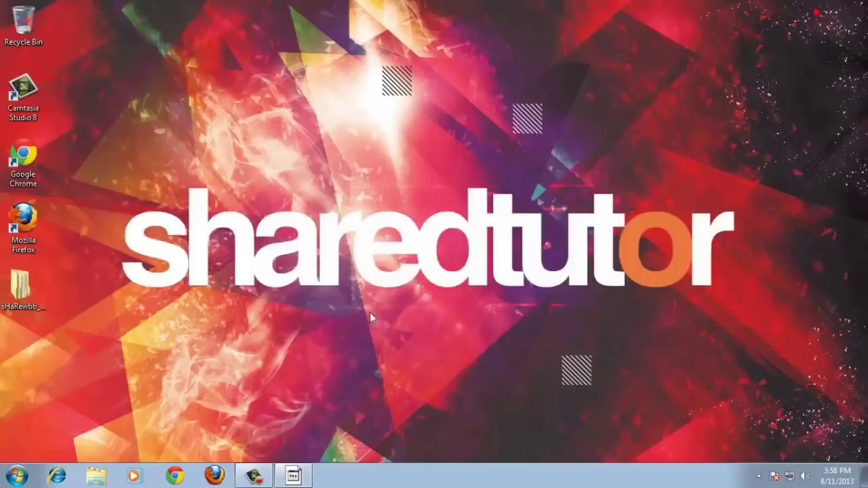Show hidden system tray icons
Screen dimensions: 868x488
(759, 476)
